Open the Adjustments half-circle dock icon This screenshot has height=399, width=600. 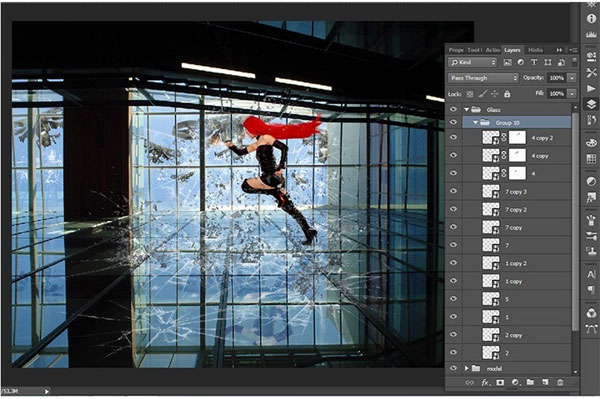[x=591, y=181]
